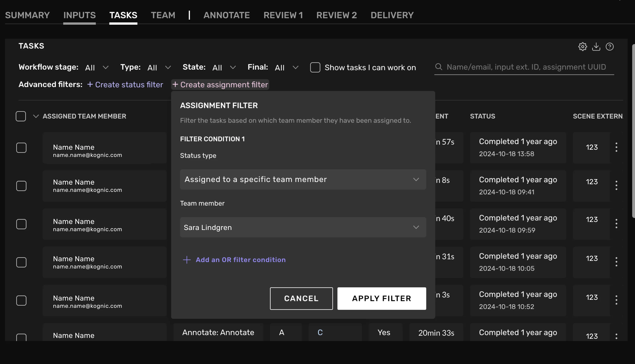Check the row completed 2024-10-18 10:05
This screenshot has width=635, height=364.
pos(21,262)
